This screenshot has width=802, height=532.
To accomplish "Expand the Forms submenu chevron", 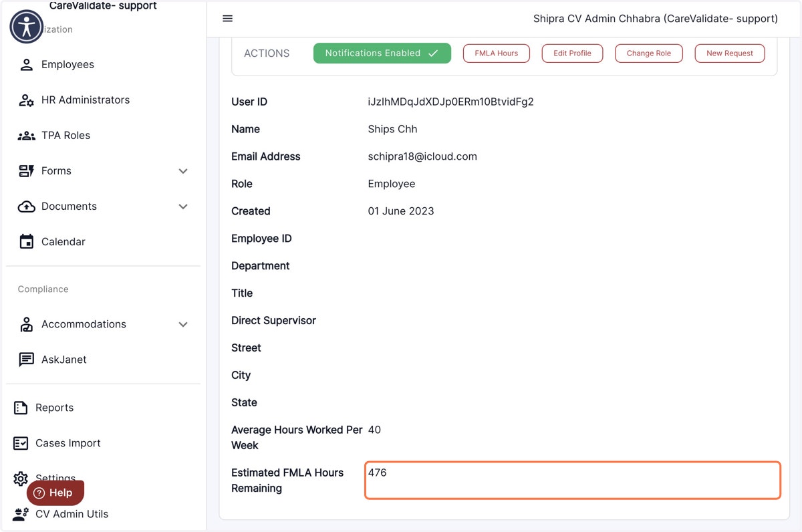I will click(x=183, y=171).
